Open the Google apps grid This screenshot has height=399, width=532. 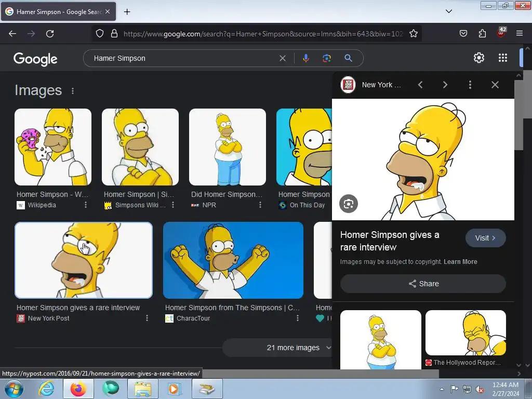(x=503, y=58)
